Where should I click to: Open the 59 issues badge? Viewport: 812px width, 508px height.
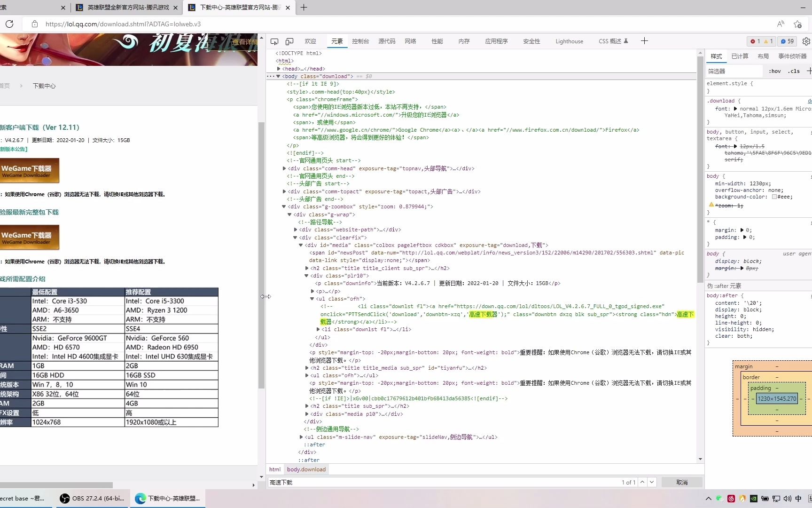[788, 41]
